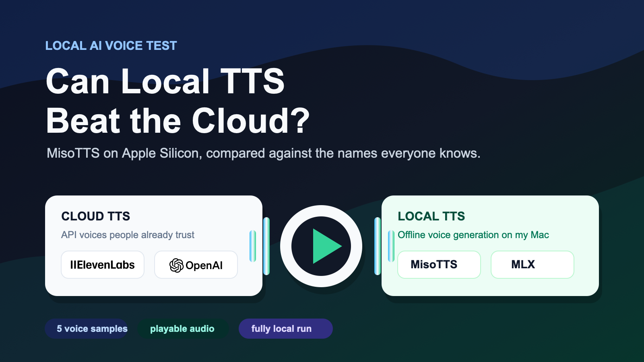This screenshot has width=644, height=362.
Task: Click the 'Beat the Cloud?' headline line
Action: [178, 121]
